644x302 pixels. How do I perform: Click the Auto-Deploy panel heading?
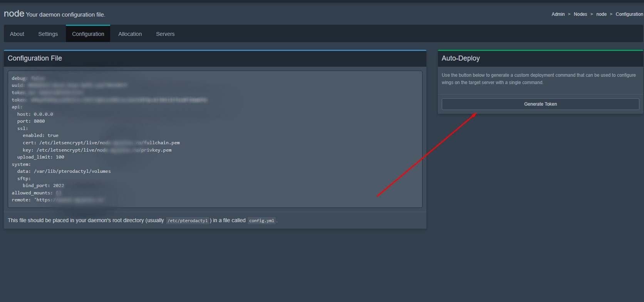pyautogui.click(x=461, y=58)
